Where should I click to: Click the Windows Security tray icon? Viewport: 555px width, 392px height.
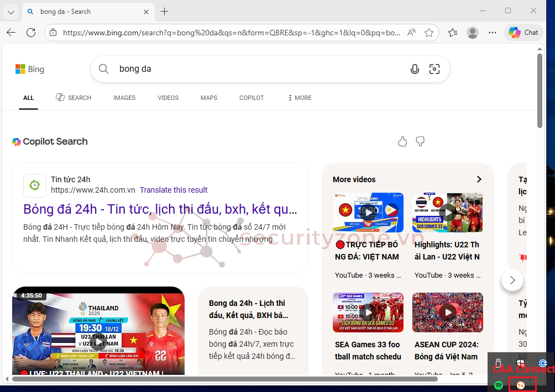520,363
